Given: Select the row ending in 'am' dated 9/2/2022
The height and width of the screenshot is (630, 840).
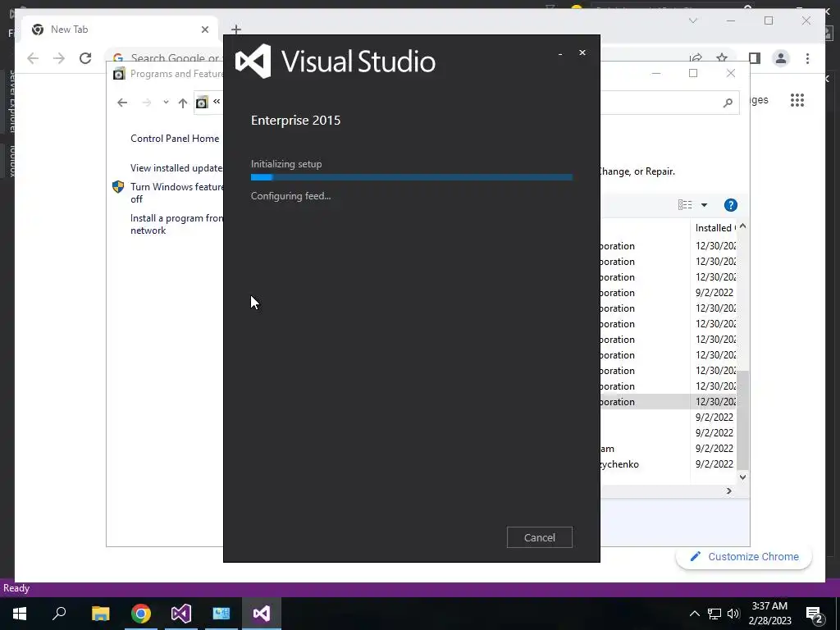Looking at the screenshot, I should (x=668, y=449).
